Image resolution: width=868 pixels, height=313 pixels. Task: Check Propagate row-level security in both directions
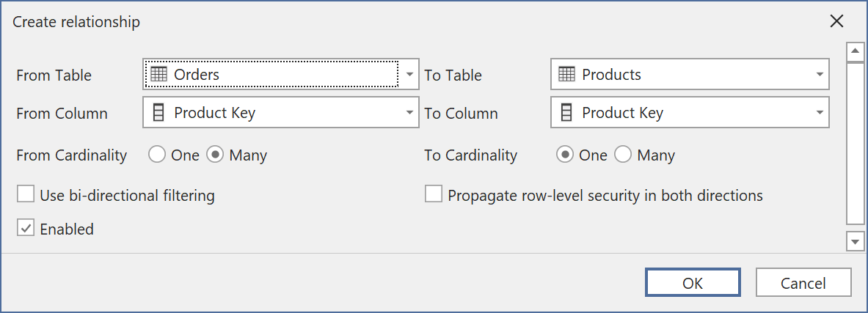click(434, 195)
